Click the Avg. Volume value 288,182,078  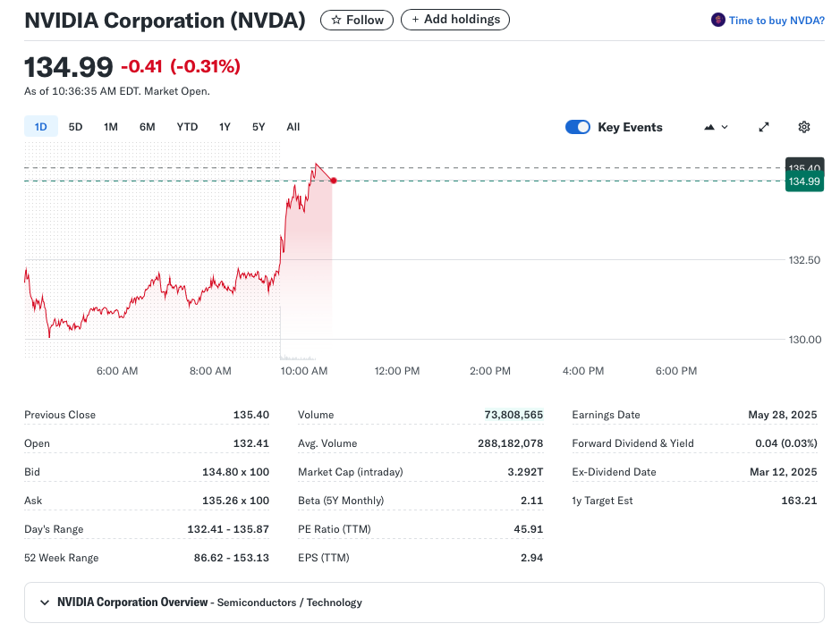(x=511, y=443)
